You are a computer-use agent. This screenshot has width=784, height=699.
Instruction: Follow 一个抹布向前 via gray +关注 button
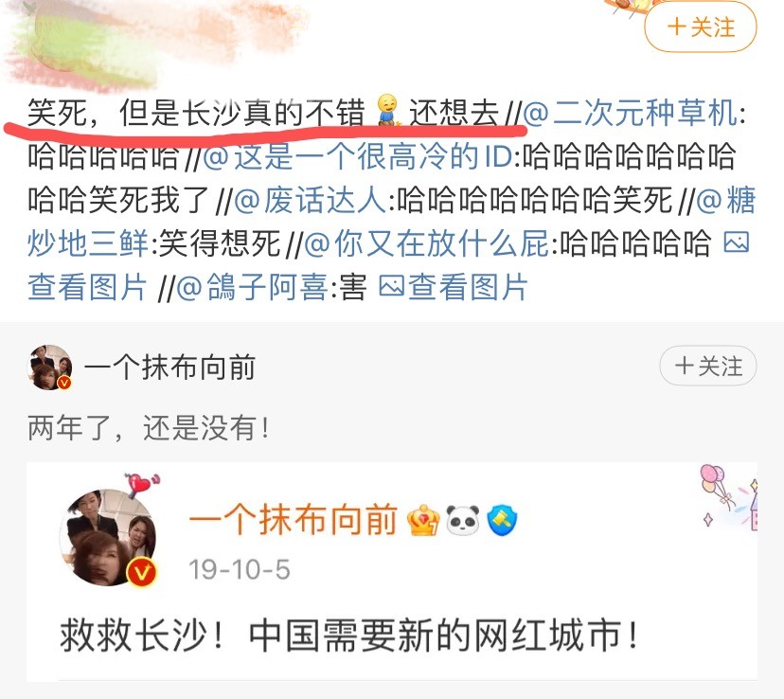coord(707,366)
